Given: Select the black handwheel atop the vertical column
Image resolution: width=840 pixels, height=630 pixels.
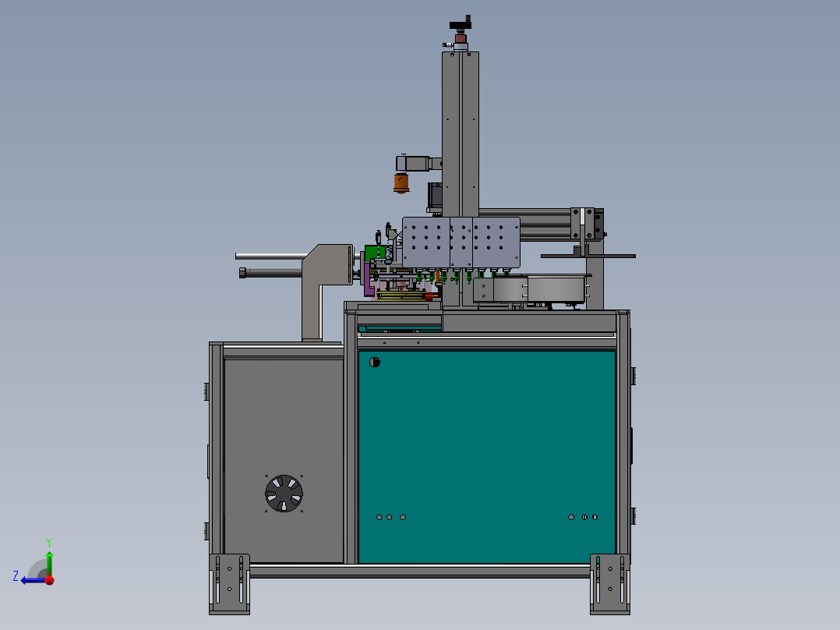Looking at the screenshot, I should pos(461,23).
